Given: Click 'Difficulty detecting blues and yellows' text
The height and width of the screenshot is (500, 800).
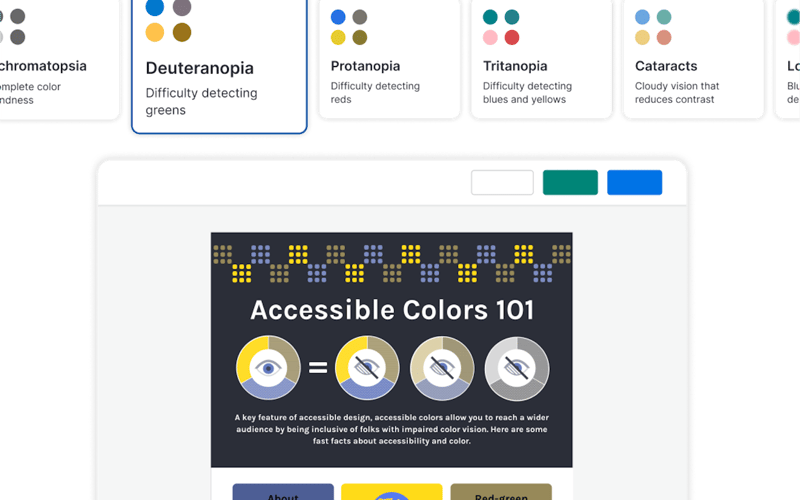Looking at the screenshot, I should (x=527, y=92).
